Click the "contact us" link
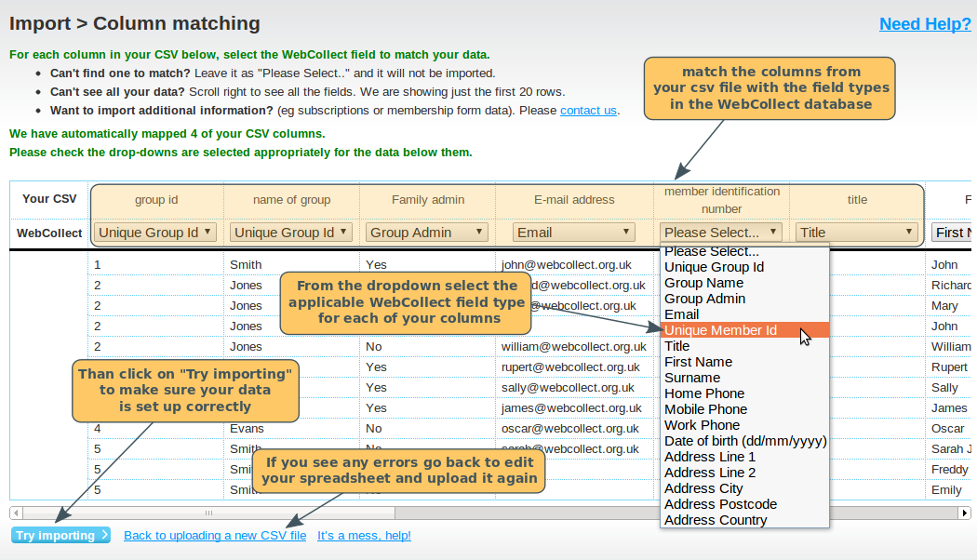977x560 pixels. (587, 110)
